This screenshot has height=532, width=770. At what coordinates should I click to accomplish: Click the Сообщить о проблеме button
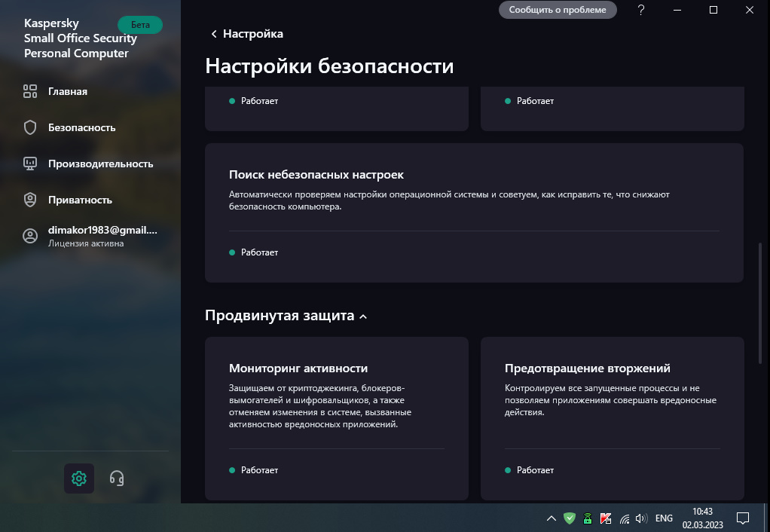click(558, 10)
